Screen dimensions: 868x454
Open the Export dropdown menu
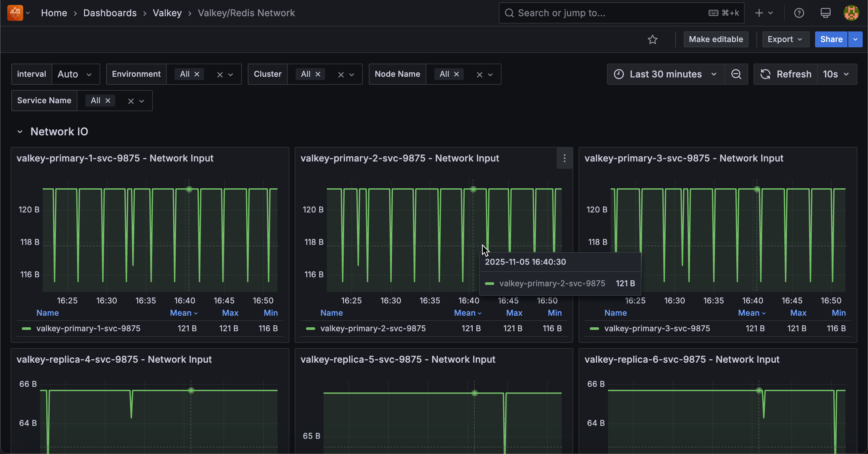(x=785, y=39)
